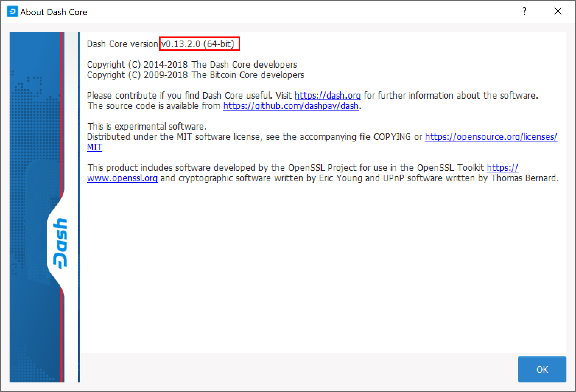The height and width of the screenshot is (392, 576).
Task: Click the Dash icon in title bar
Action: coord(12,12)
